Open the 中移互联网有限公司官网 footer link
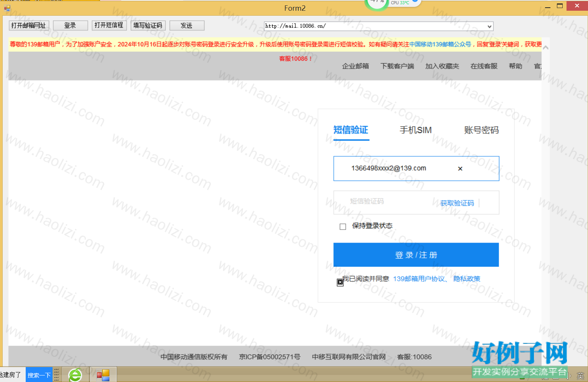The height and width of the screenshot is (382, 588). coord(349,357)
